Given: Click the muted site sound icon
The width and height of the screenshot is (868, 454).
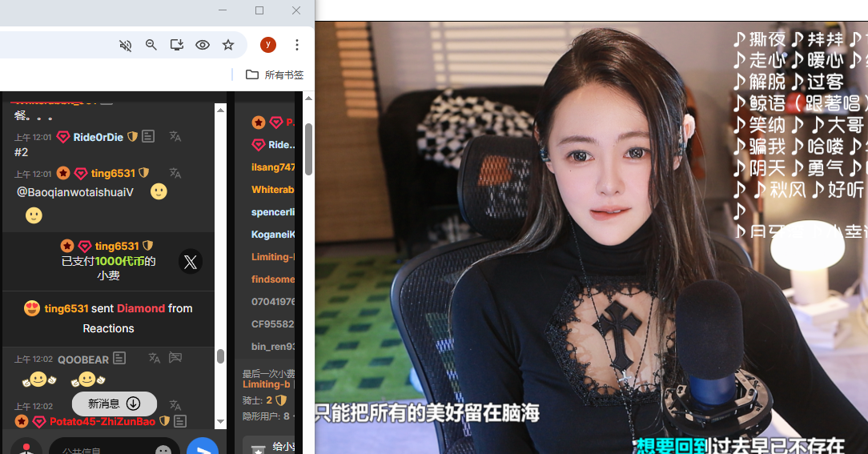Looking at the screenshot, I should [125, 45].
